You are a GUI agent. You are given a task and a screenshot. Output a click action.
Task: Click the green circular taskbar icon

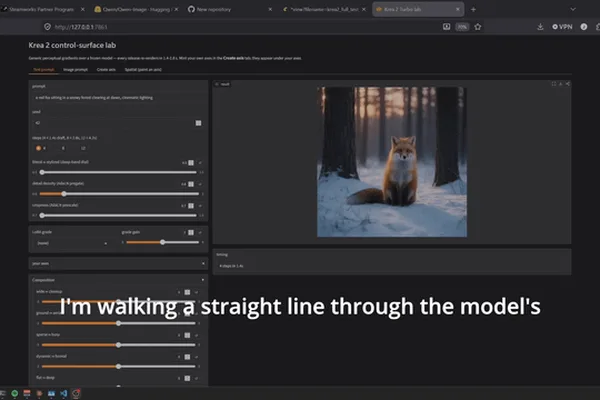15,393
